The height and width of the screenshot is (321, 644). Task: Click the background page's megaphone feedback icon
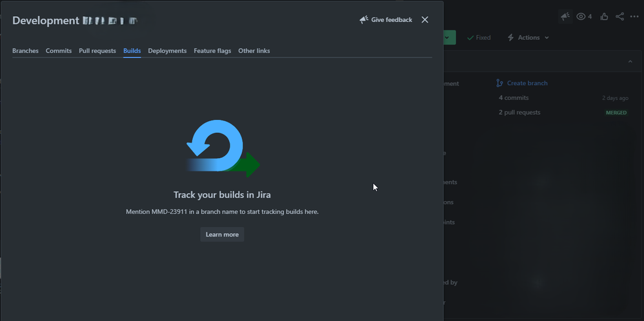[x=565, y=16]
